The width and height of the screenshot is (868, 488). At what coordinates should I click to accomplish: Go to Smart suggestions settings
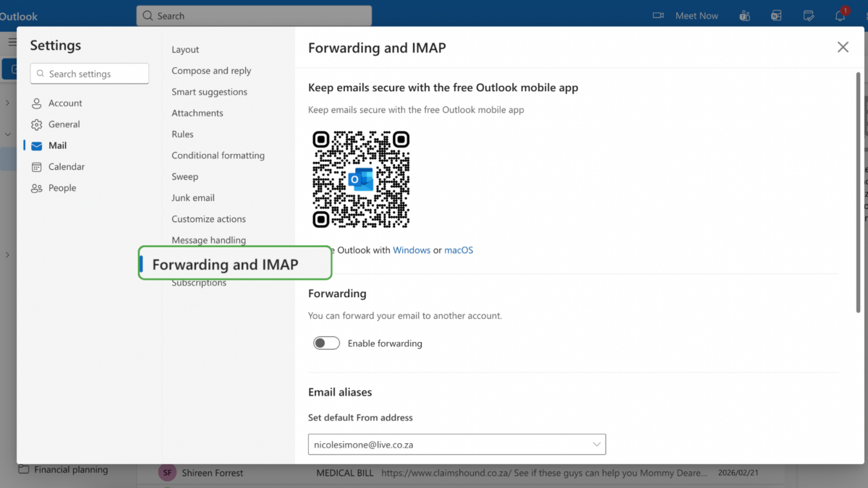[x=209, y=92]
